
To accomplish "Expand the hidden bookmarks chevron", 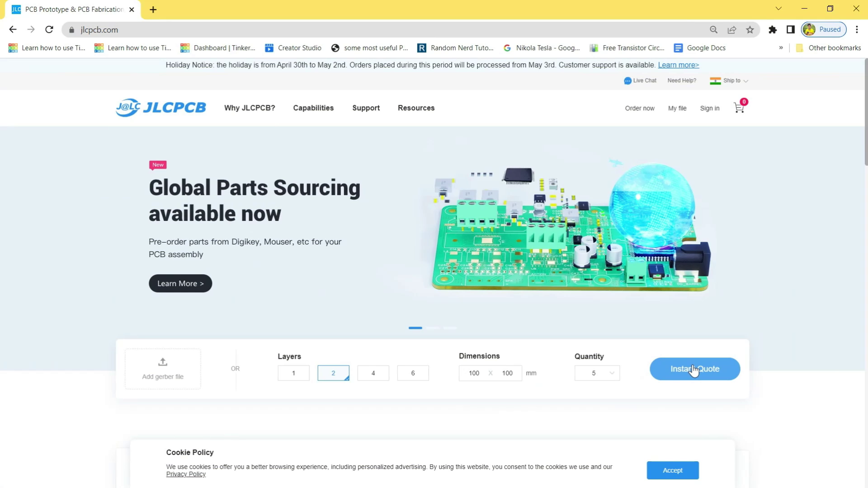I will [781, 48].
